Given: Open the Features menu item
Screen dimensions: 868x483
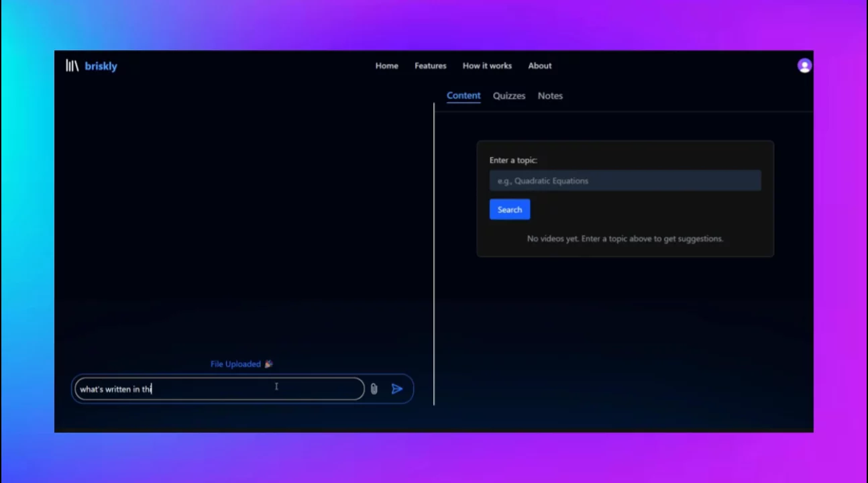Looking at the screenshot, I should point(430,66).
